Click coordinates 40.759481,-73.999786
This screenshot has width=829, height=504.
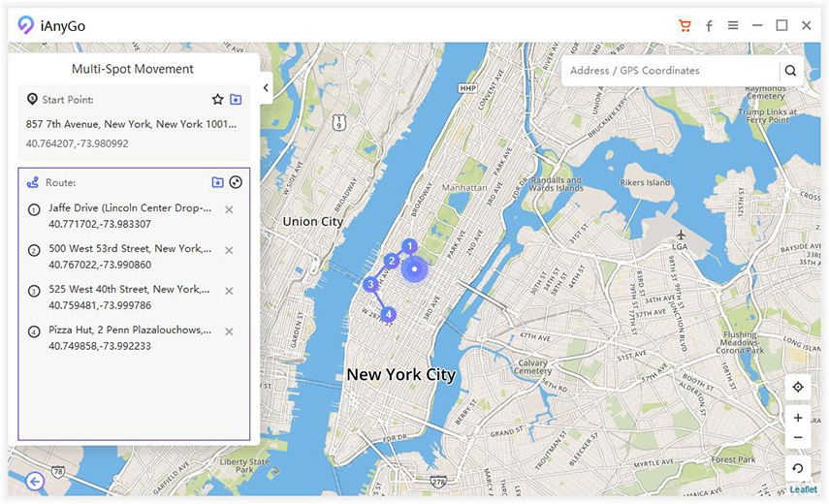click(x=100, y=305)
